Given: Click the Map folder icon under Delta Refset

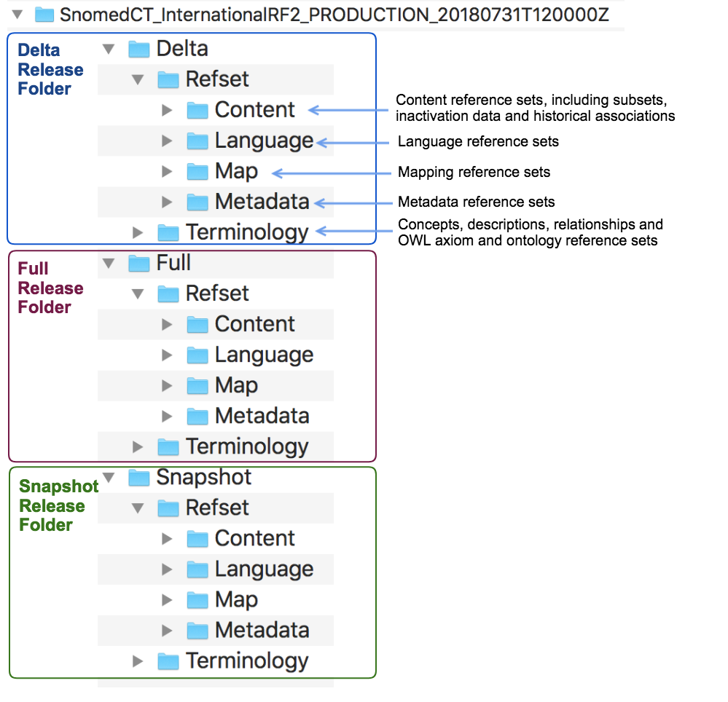Looking at the screenshot, I should point(197,172).
